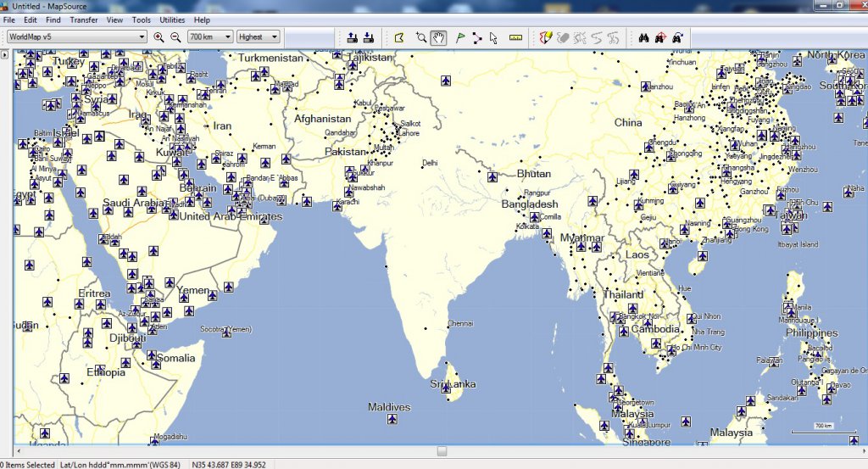Select the hand pan tool
Screen dimensions: 868x469
[x=438, y=37]
